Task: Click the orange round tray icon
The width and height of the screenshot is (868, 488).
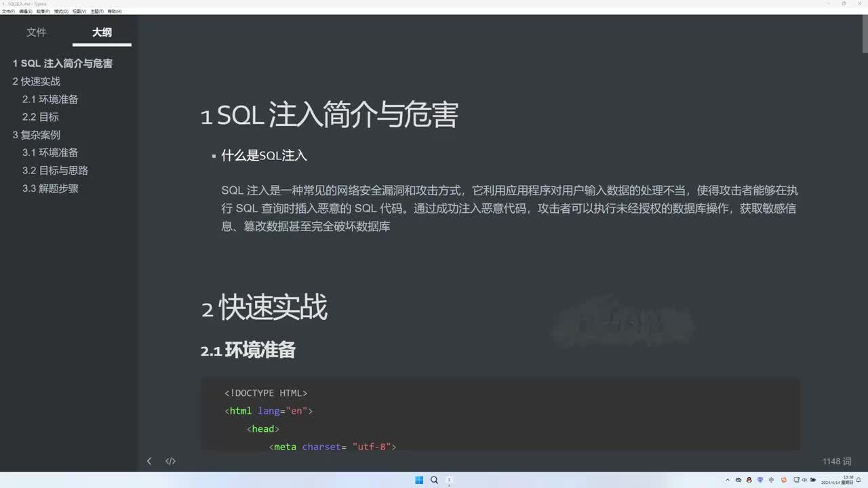Action: (x=784, y=480)
